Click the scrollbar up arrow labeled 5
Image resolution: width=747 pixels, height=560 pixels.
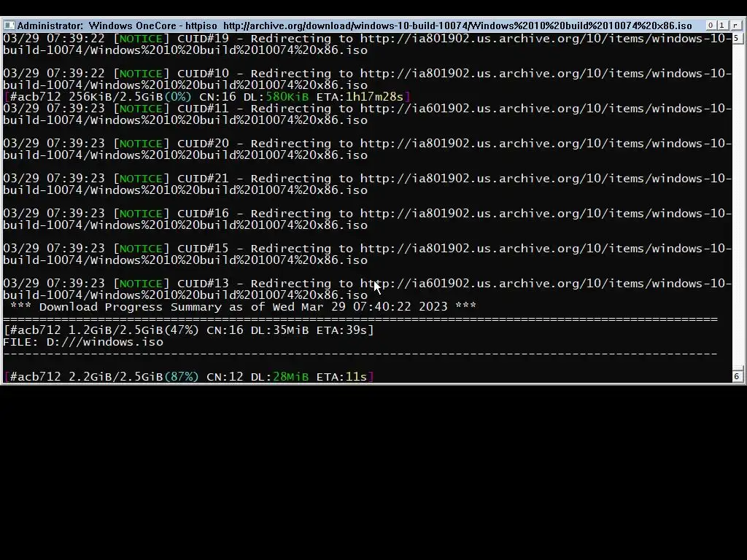tap(737, 38)
